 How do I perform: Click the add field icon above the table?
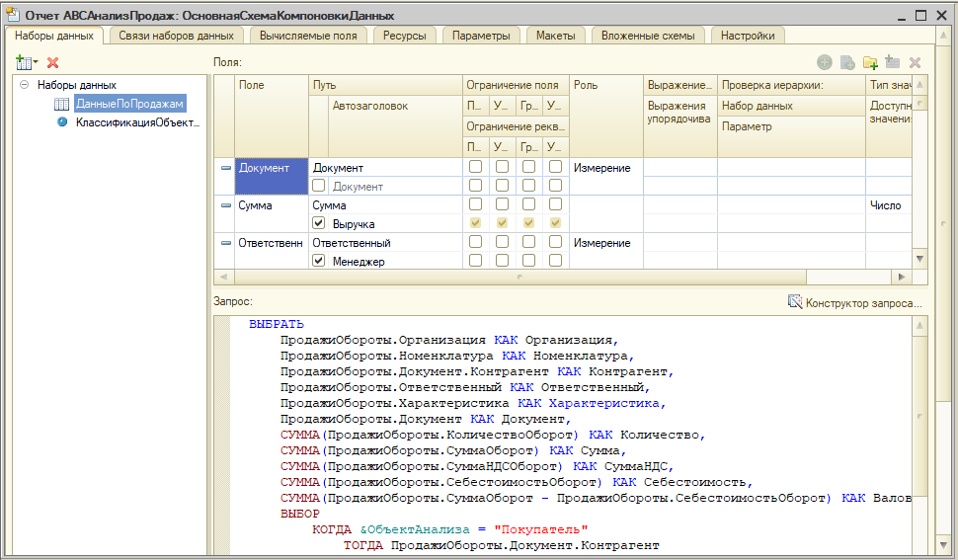tap(824, 62)
